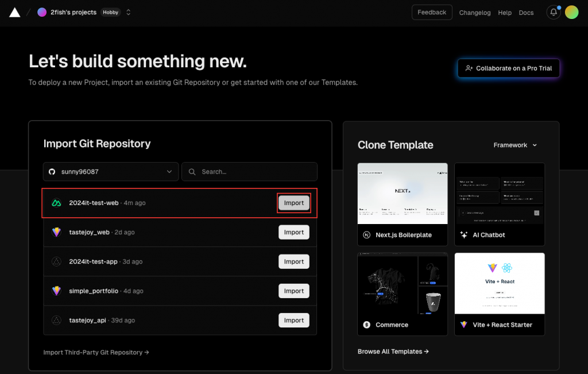Open the Docs link
588x374 pixels.
526,13
